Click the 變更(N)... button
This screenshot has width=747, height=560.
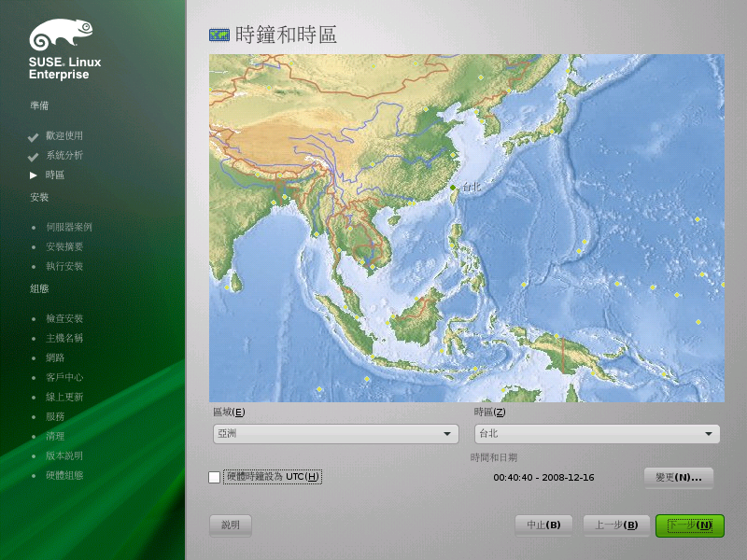pyautogui.click(x=679, y=478)
